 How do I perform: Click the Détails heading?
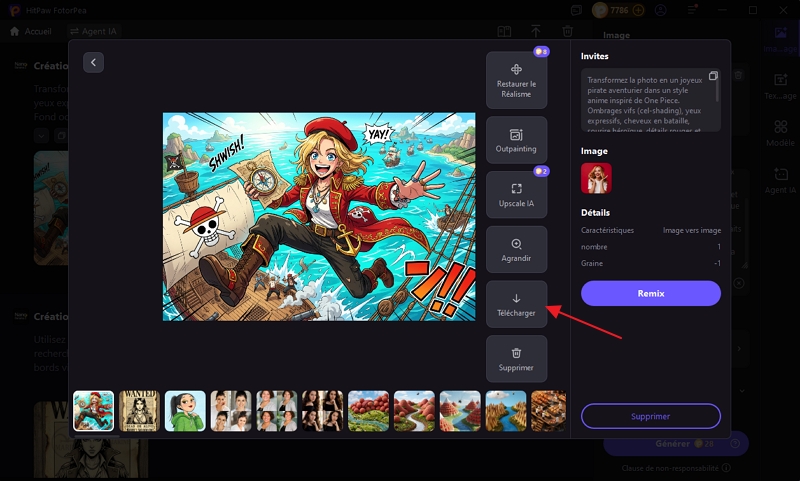pos(595,212)
